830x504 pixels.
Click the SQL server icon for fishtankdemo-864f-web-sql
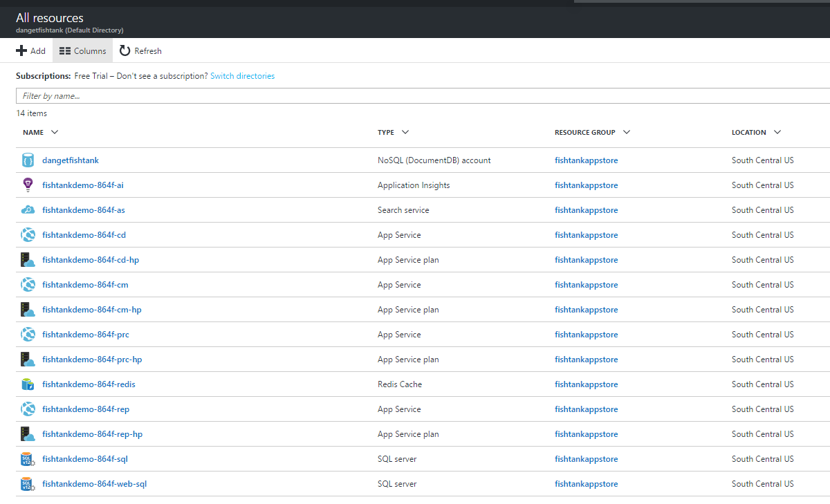(28, 484)
